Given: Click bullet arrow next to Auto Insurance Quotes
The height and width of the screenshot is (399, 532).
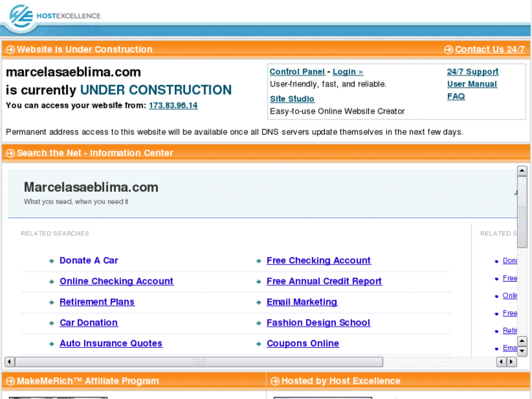Looking at the screenshot, I should pyautogui.click(x=51, y=344).
